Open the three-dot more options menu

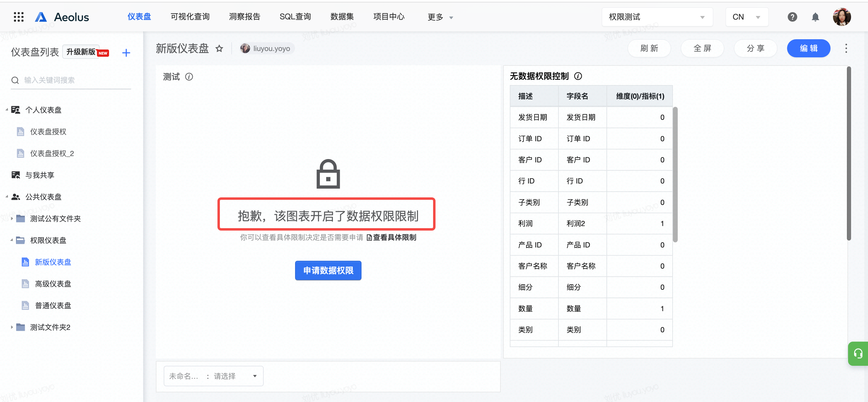point(846,49)
